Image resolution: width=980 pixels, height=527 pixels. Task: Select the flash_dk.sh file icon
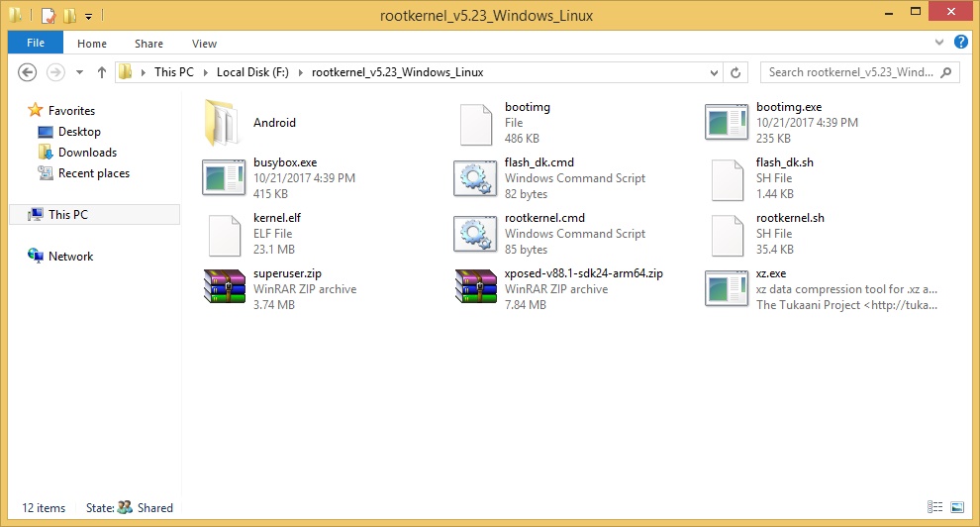tap(728, 180)
